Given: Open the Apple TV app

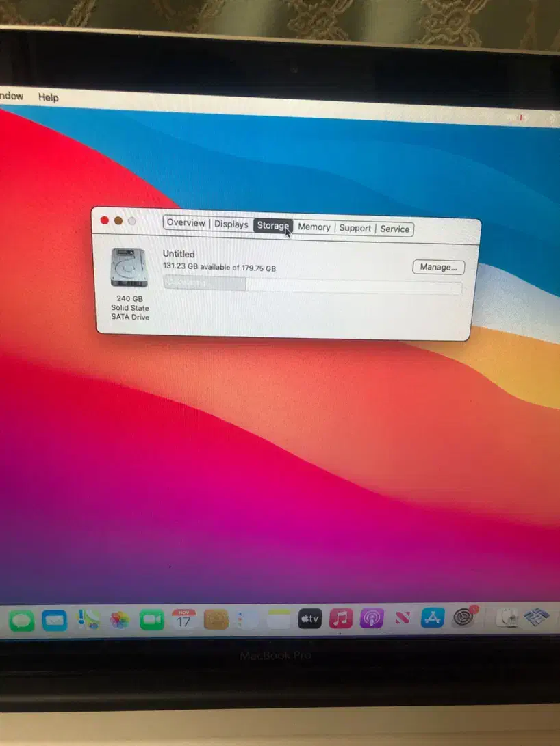Looking at the screenshot, I should point(309,619).
